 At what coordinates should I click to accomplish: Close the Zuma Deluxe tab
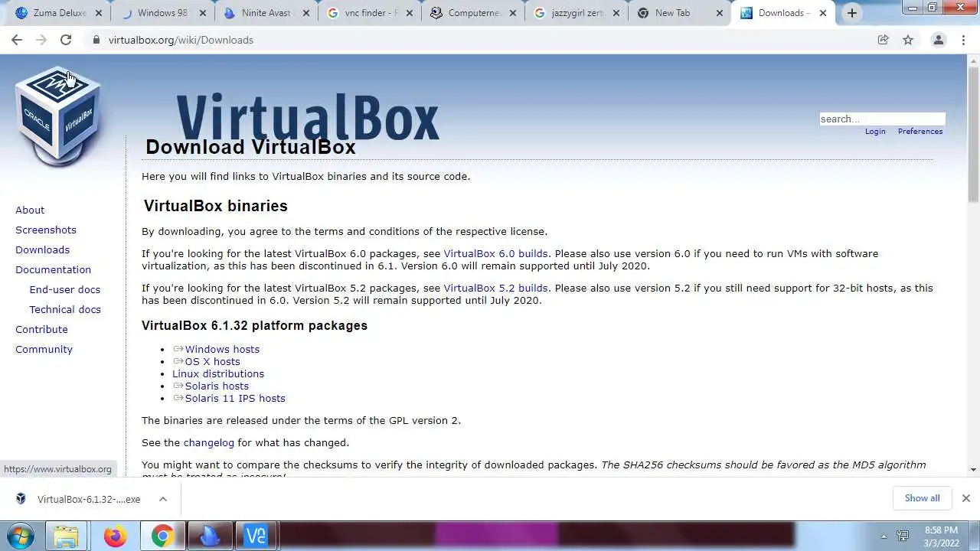click(x=98, y=13)
